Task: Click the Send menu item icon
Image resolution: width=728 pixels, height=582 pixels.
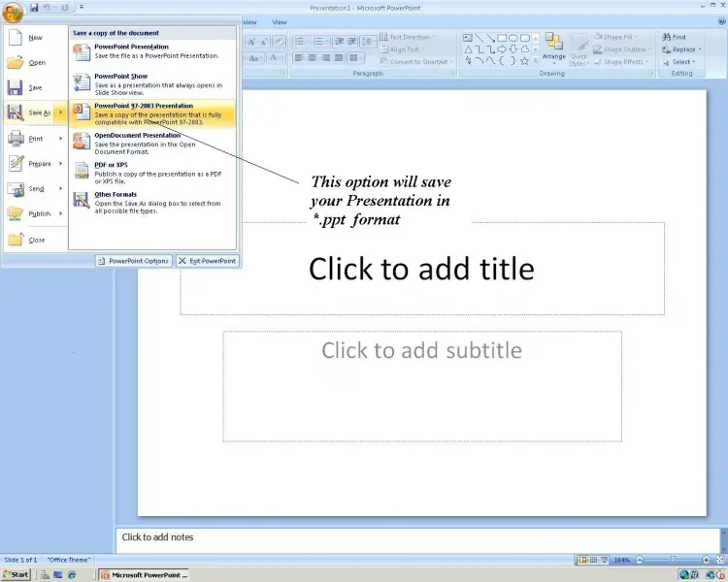Action: [x=16, y=188]
